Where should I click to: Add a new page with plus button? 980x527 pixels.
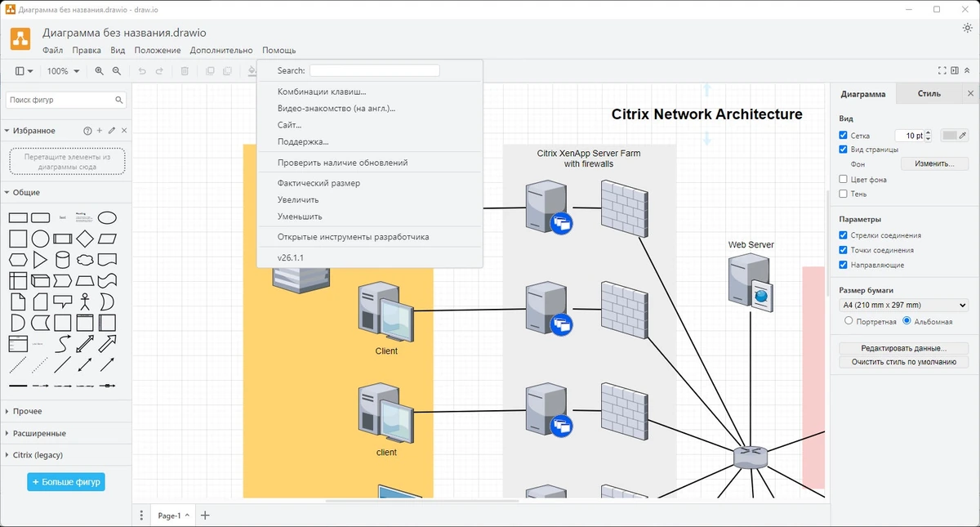205,516
